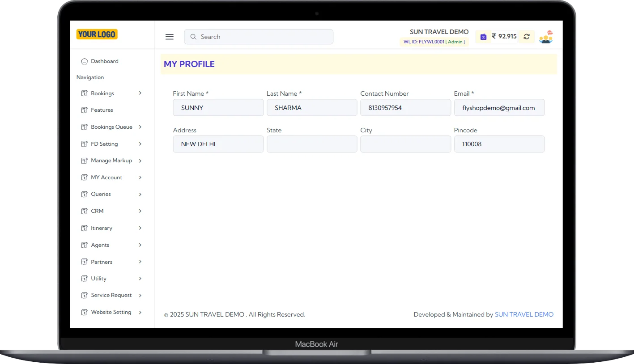
Task: Click the wallet icon beside balance
Action: coord(483,37)
